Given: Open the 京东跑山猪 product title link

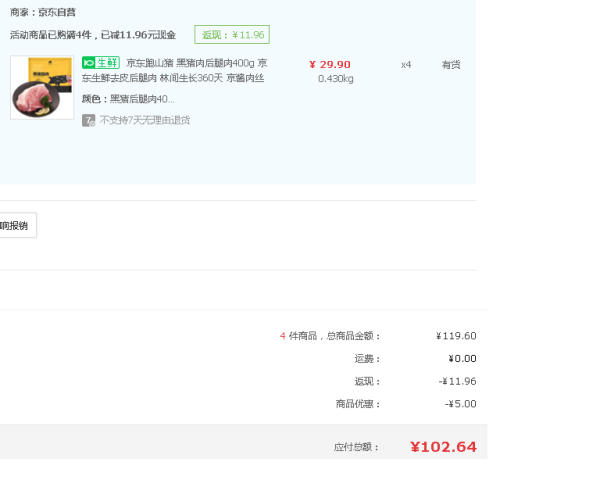Looking at the screenshot, I should click(x=174, y=70).
